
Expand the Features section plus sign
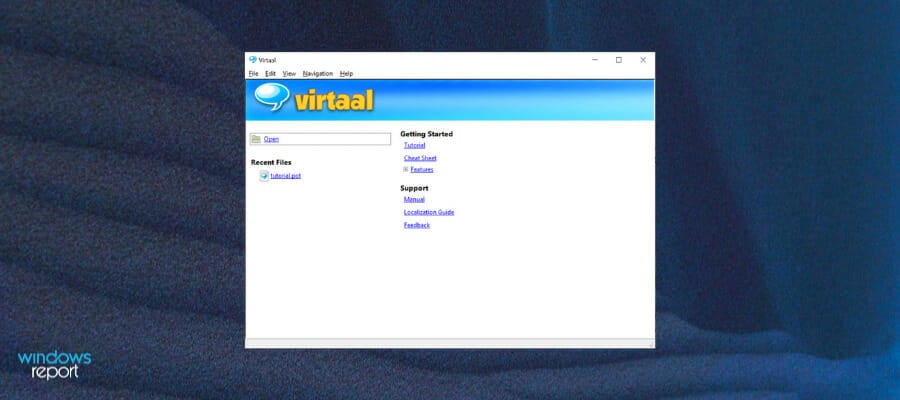point(406,170)
